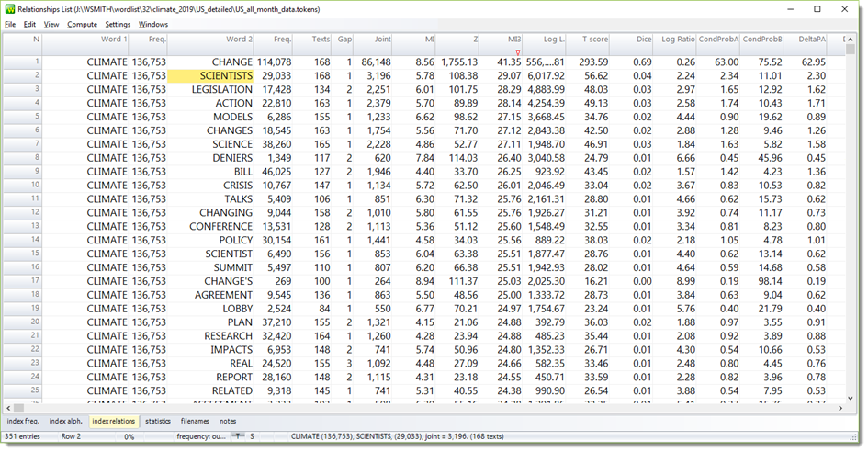Switch to the index freq. tab
Screen dimensions: 868x452
23,421
